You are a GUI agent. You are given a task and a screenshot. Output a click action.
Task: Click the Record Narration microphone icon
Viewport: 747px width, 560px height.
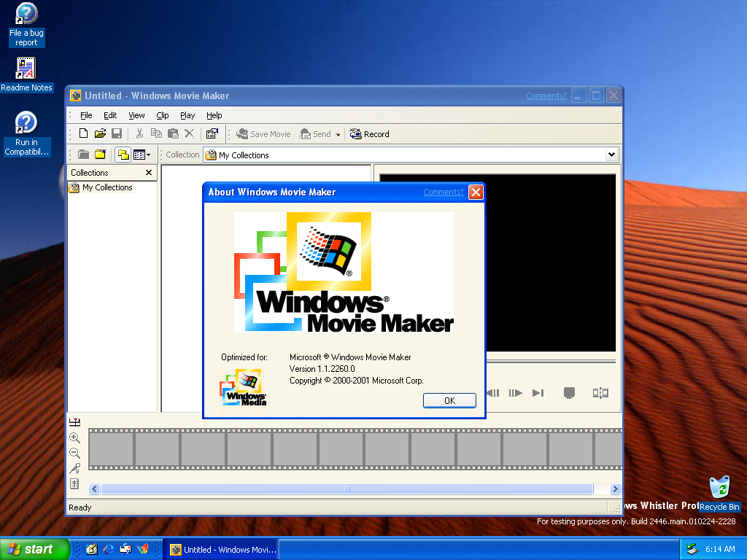[74, 468]
